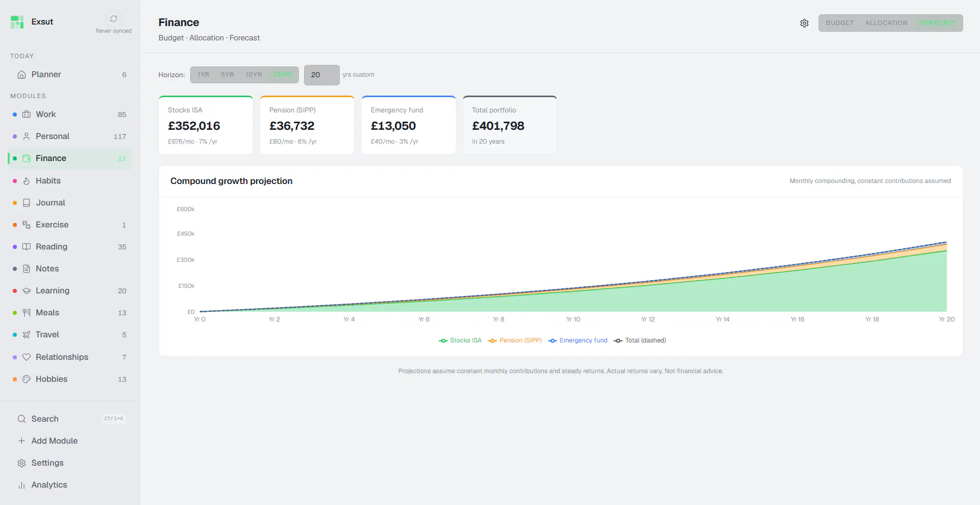Toggle Emergency fund series in legend
Viewport: 980px width, 505px height.
pyautogui.click(x=578, y=340)
